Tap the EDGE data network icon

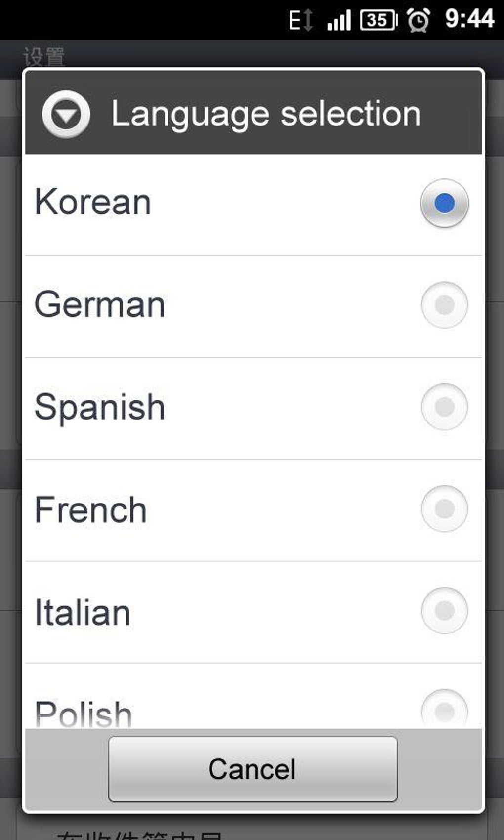tap(300, 21)
